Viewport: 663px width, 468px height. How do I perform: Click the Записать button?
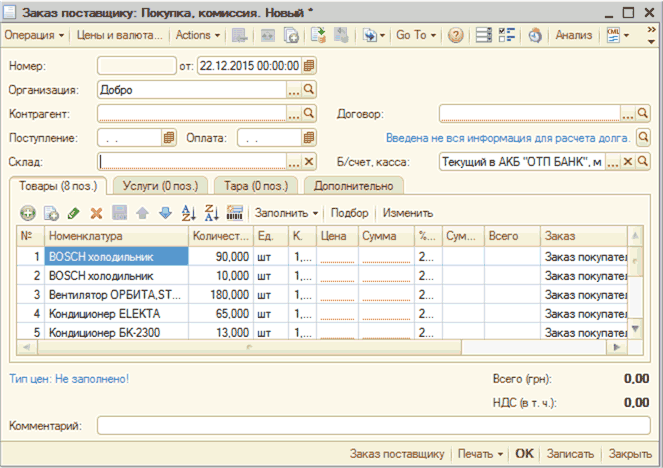point(571,454)
